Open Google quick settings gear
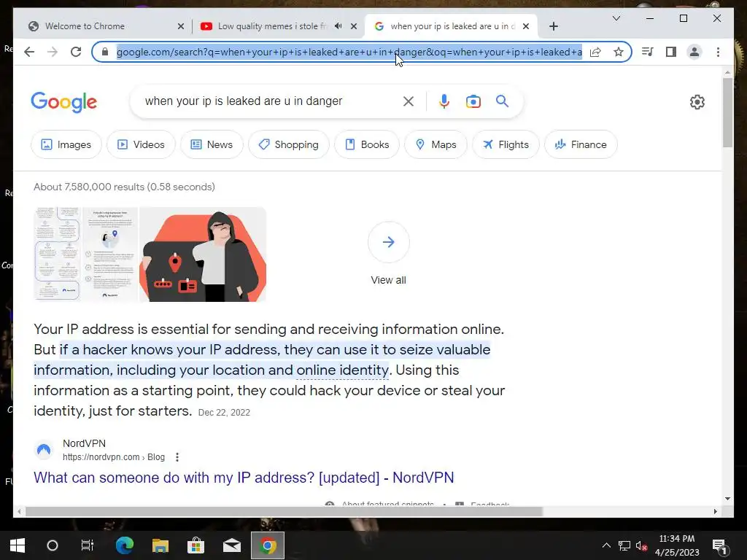The image size is (747, 560). [697, 102]
